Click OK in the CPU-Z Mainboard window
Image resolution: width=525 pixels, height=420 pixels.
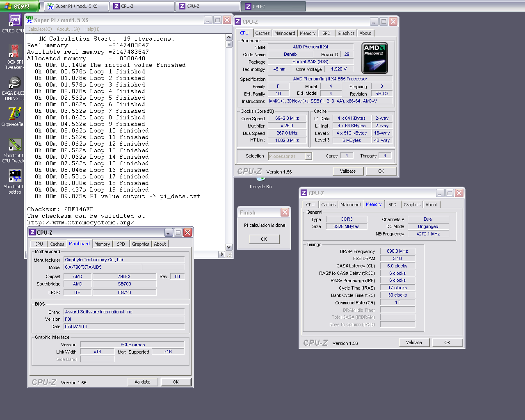(x=176, y=382)
